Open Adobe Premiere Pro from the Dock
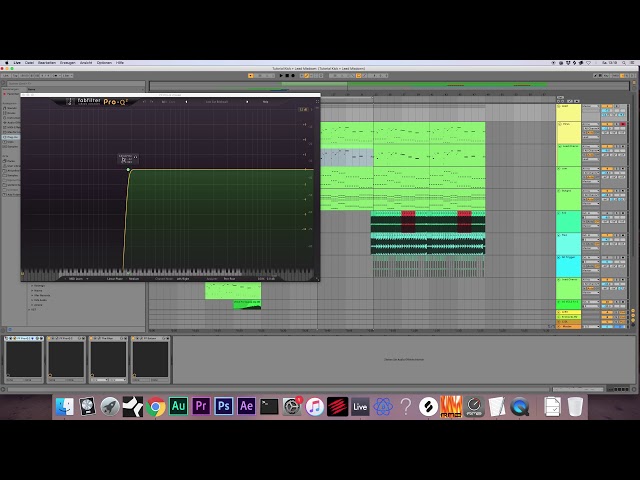640x480 pixels. click(x=201, y=407)
